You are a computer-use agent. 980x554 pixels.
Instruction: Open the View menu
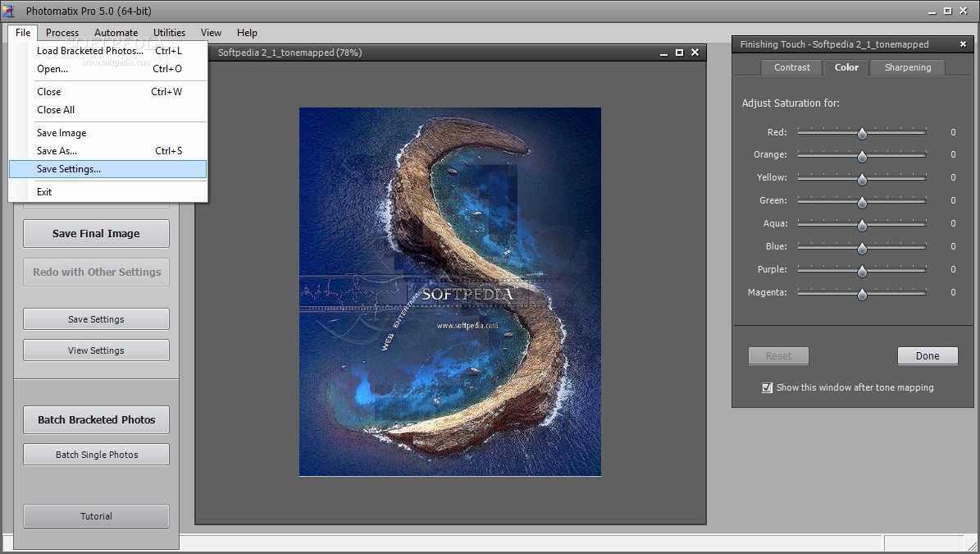click(211, 33)
